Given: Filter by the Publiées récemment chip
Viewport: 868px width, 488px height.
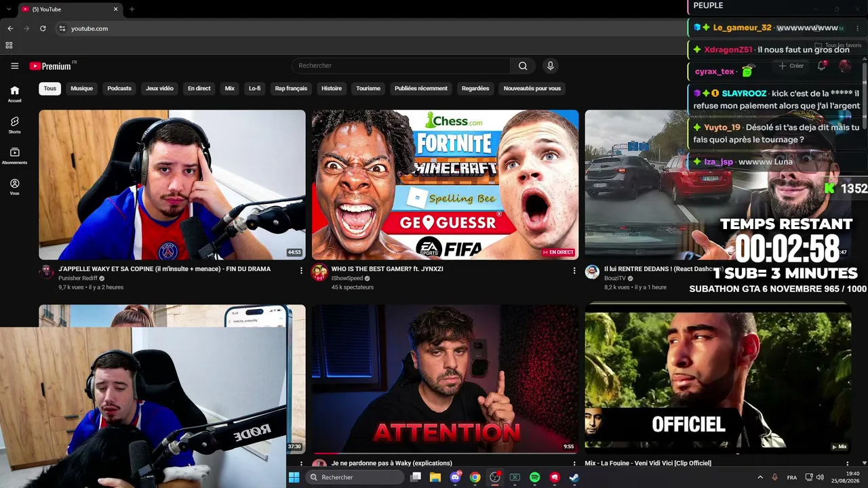Looking at the screenshot, I should pyautogui.click(x=421, y=88).
